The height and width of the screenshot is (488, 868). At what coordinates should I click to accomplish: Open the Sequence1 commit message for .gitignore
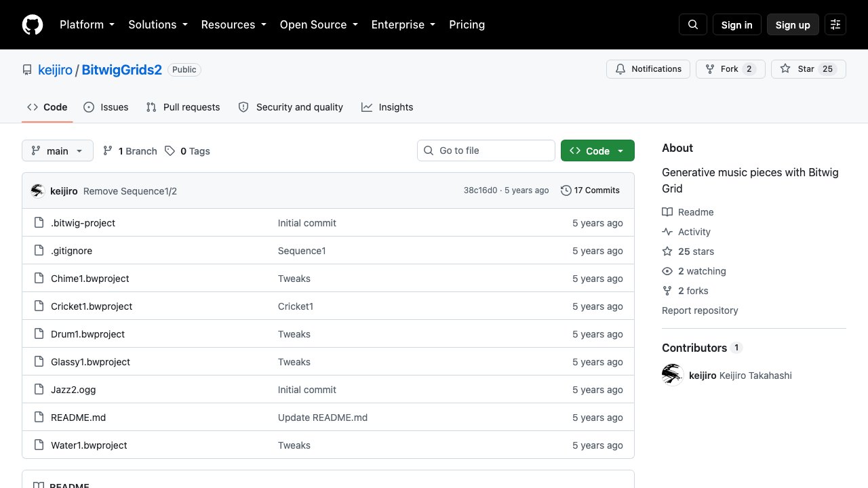(x=302, y=251)
